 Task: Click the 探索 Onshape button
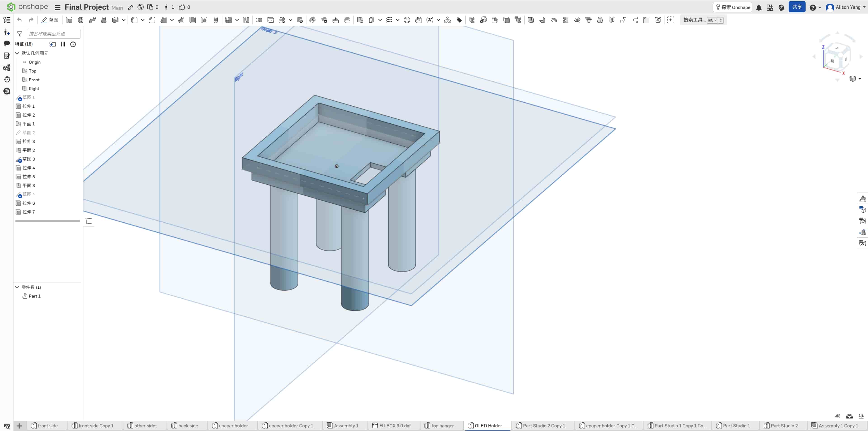click(x=733, y=7)
